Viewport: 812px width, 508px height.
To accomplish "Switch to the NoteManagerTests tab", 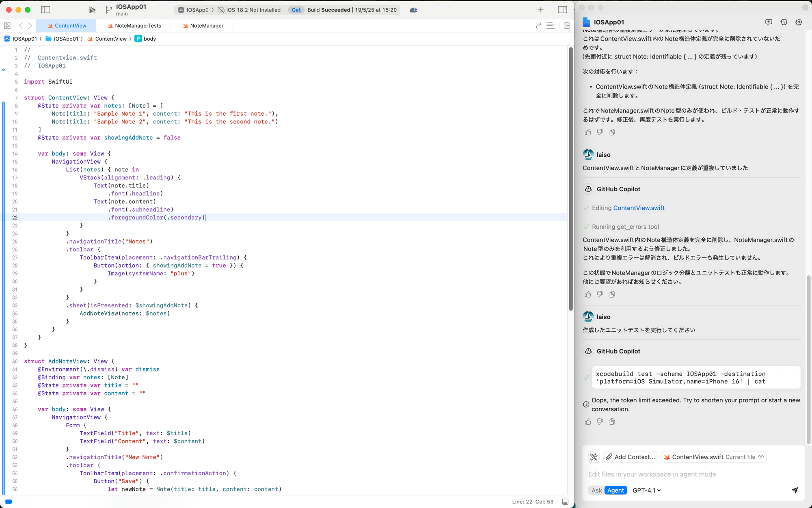I will tap(138, 26).
